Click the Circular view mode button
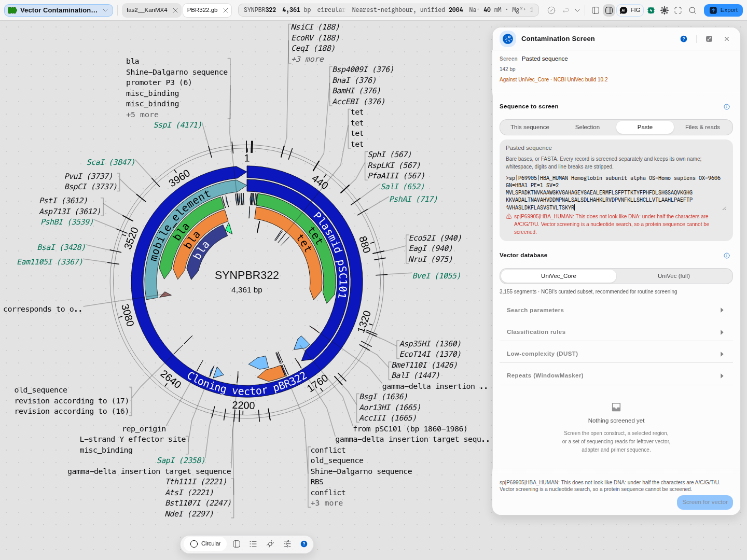The image size is (747, 560). tap(205, 544)
